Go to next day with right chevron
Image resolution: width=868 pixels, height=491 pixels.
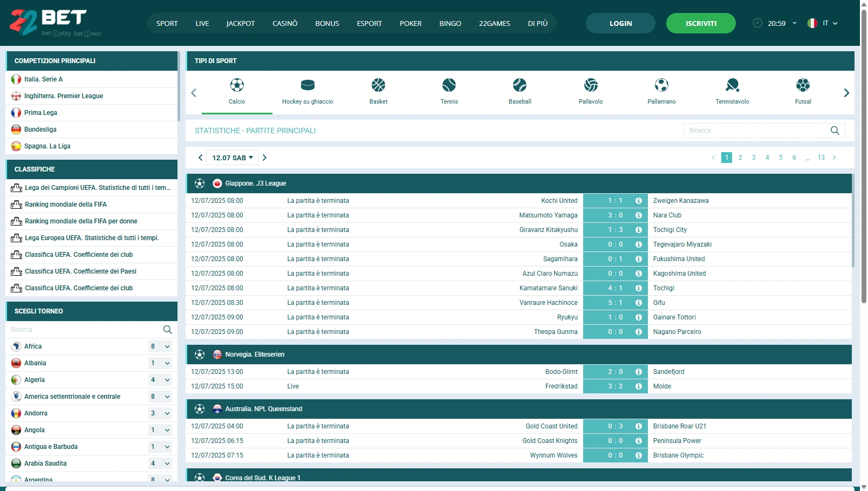264,158
